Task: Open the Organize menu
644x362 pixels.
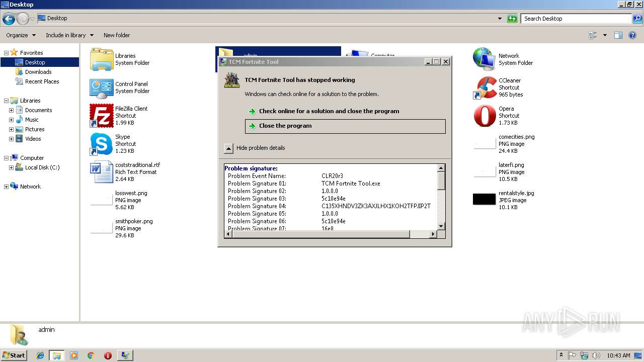Action: pyautogui.click(x=21, y=35)
